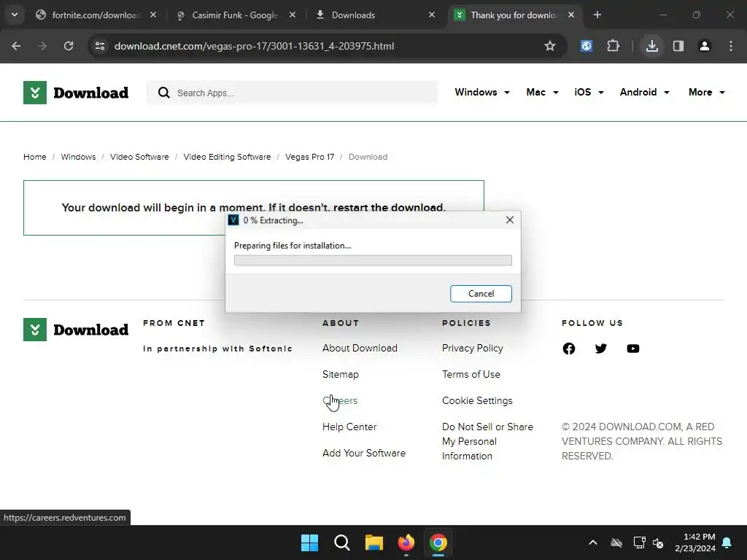The width and height of the screenshot is (747, 560).
Task: Click the extraction progress bar
Action: point(373,260)
